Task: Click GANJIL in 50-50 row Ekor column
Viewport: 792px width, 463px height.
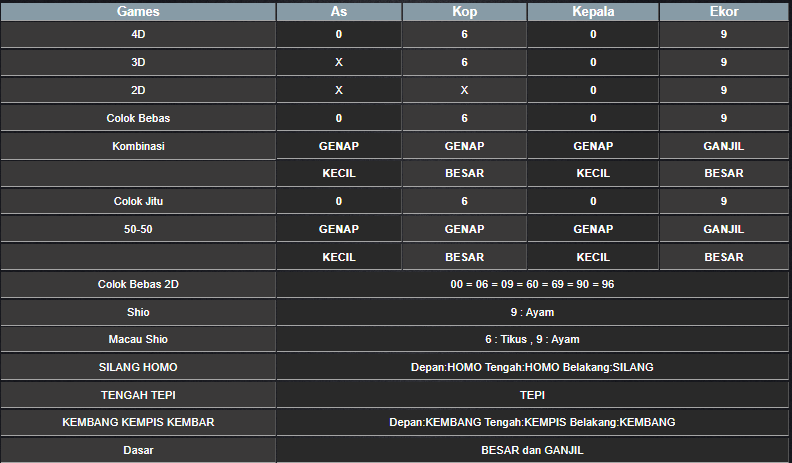Action: (x=724, y=229)
